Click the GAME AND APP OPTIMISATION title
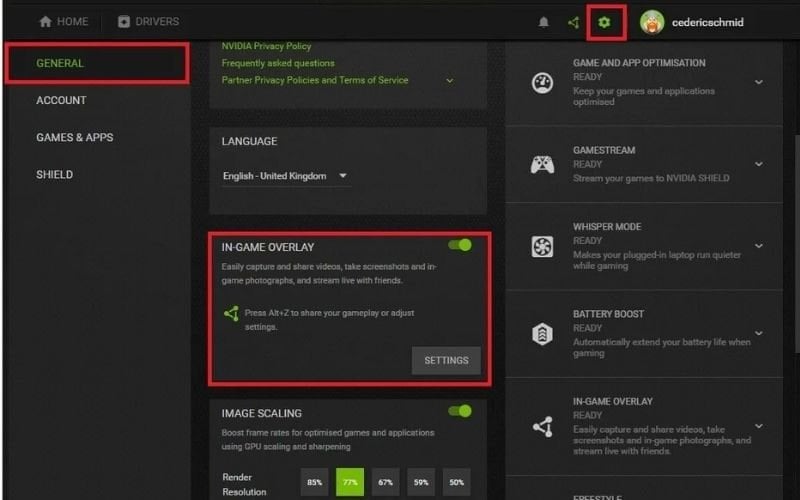Viewport: 800px width, 500px height. [x=639, y=63]
